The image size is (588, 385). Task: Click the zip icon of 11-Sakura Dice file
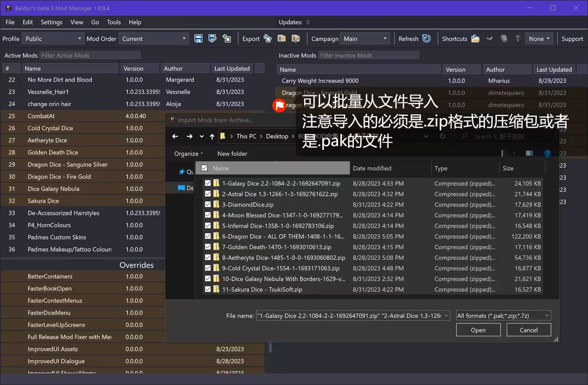pyautogui.click(x=216, y=289)
